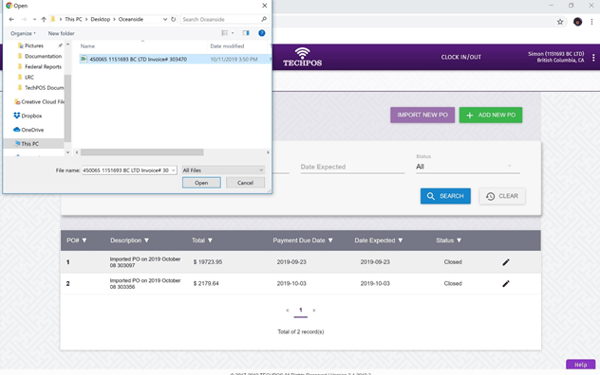Click IMPORT NEW PO button

(422, 115)
